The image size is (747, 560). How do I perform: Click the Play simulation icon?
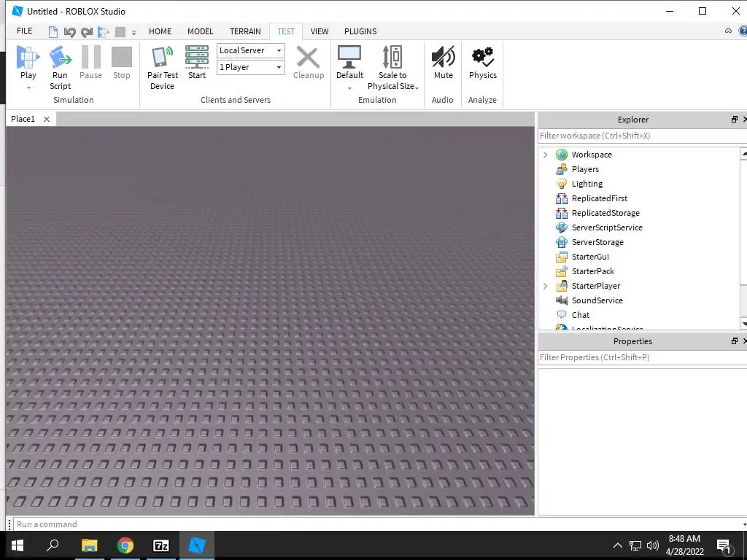[x=28, y=57]
